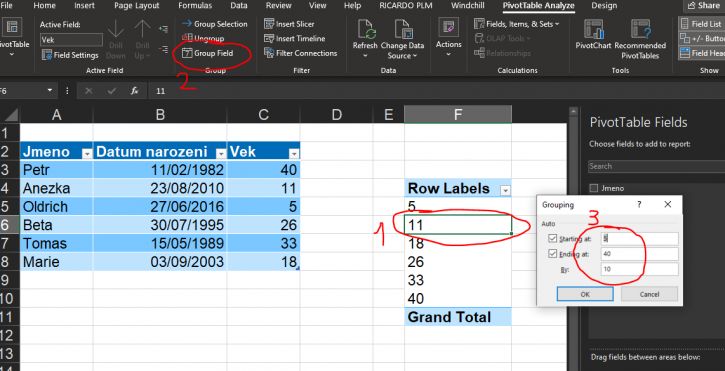725x371 pixels.
Task: Open the Row Labels filter dropdown
Action: (x=505, y=190)
